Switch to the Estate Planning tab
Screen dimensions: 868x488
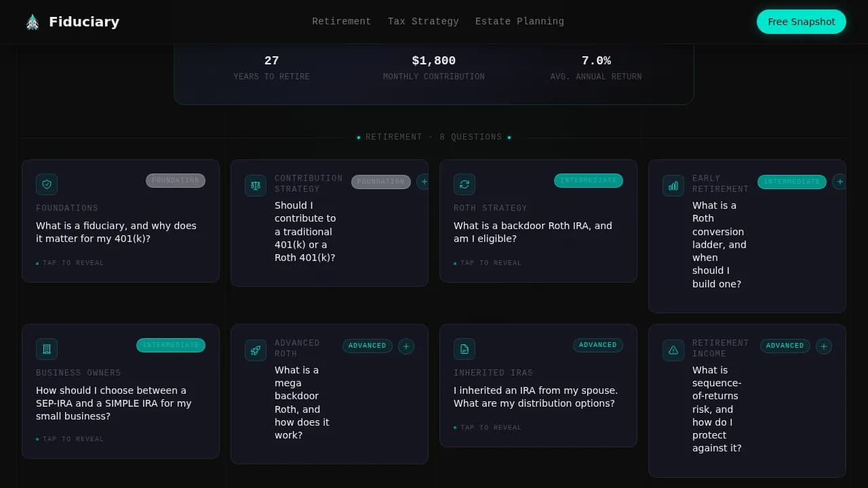[x=519, y=21]
